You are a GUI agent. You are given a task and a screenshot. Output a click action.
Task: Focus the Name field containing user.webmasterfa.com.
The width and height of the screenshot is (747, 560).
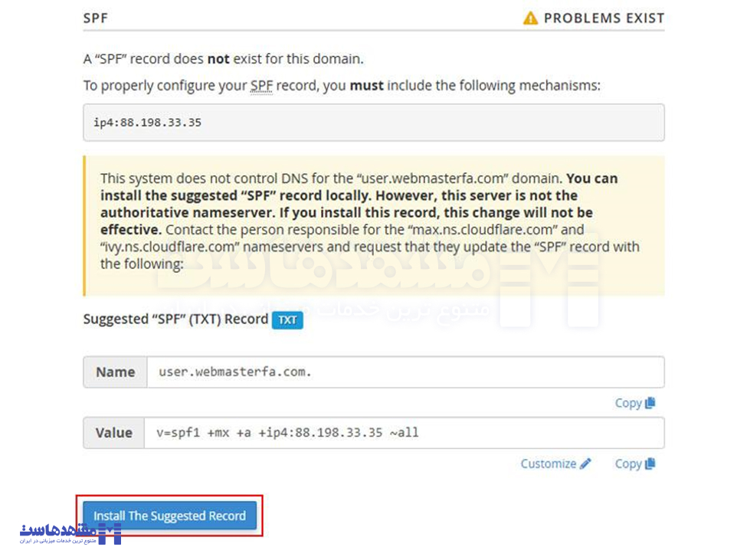coord(405,372)
